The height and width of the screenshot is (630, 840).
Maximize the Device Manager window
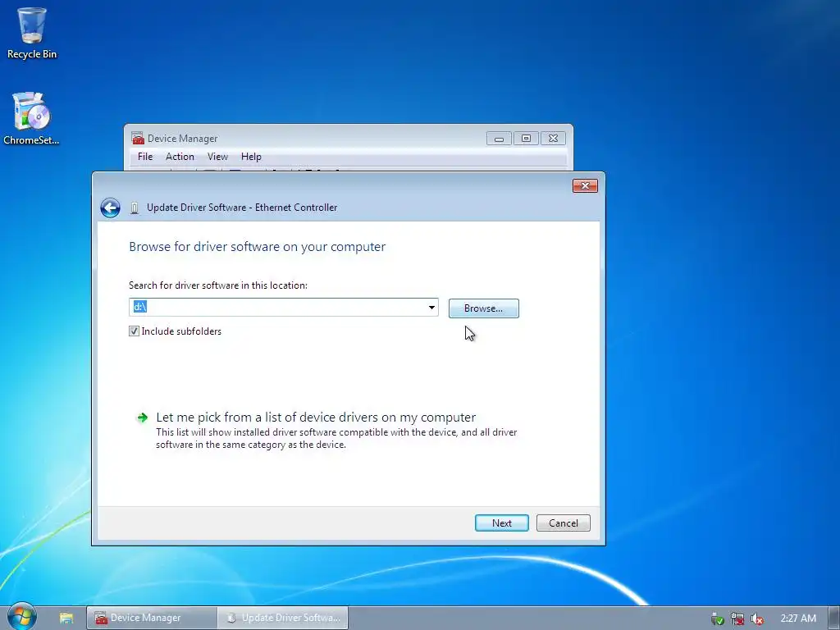pyautogui.click(x=526, y=138)
